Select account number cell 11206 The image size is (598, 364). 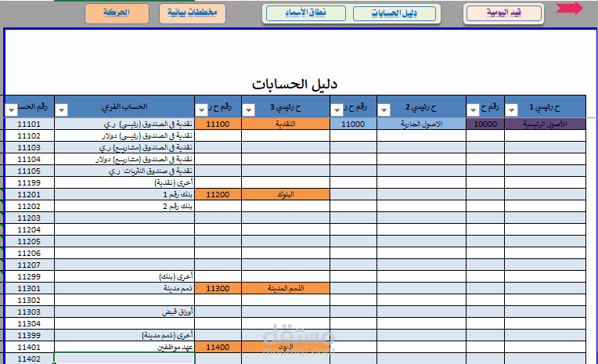29,254
